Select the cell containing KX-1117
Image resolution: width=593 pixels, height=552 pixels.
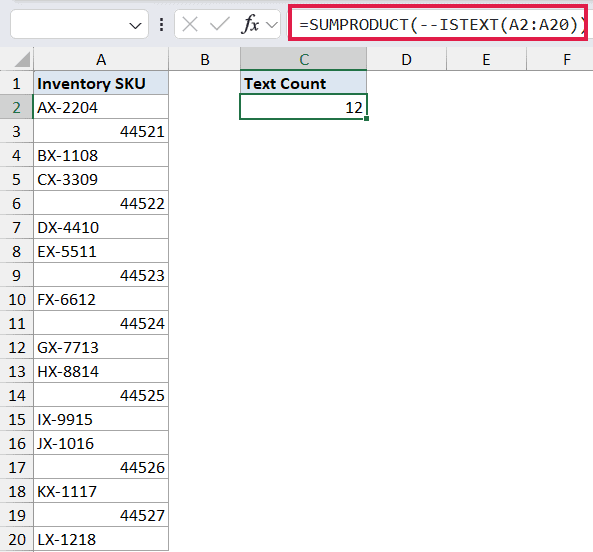click(101, 492)
